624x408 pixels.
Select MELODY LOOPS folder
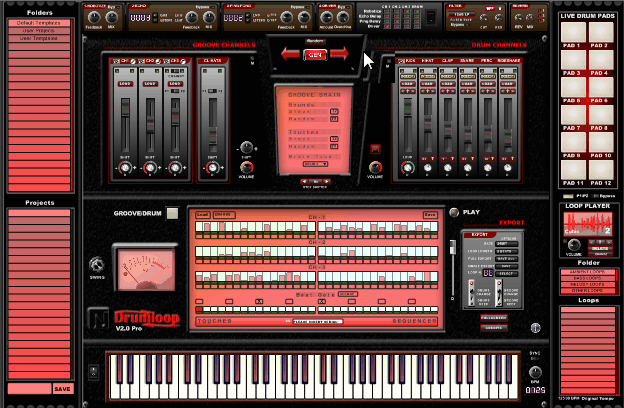(587, 285)
